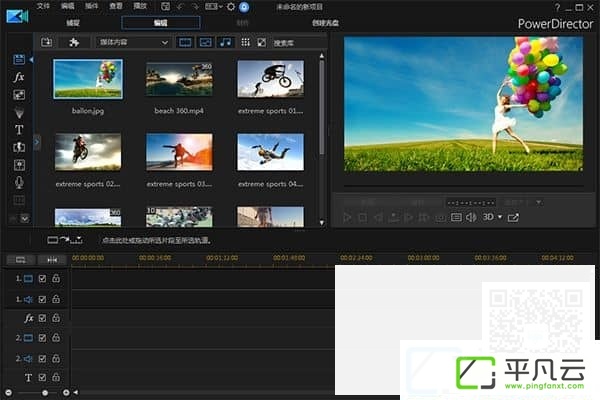This screenshot has height=400, width=600.
Task: Click the undo arrow in top bar
Action: 180,7
